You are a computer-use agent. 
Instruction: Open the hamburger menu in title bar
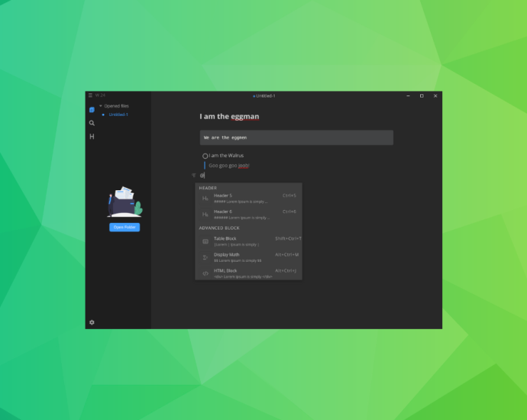[89, 95]
